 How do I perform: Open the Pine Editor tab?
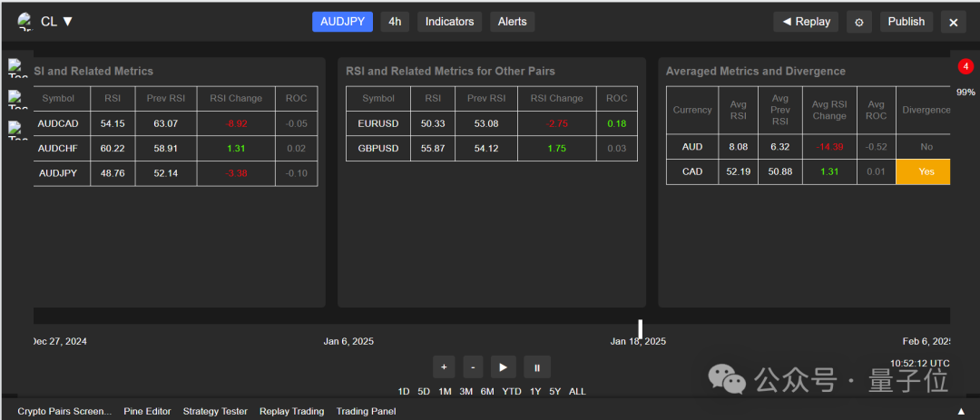pyautogui.click(x=147, y=411)
